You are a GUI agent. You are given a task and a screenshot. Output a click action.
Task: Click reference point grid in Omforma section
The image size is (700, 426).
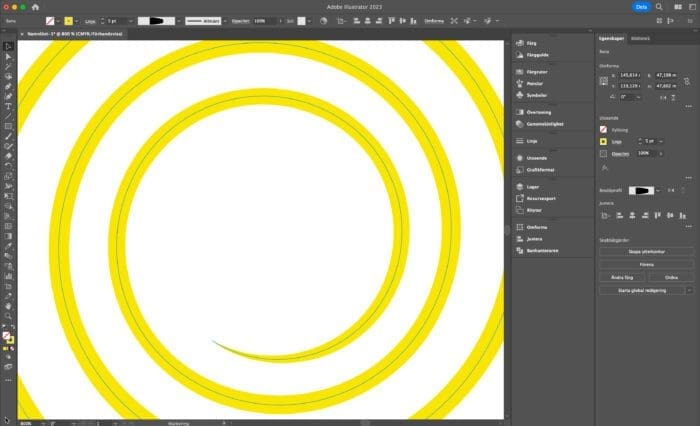[604, 81]
